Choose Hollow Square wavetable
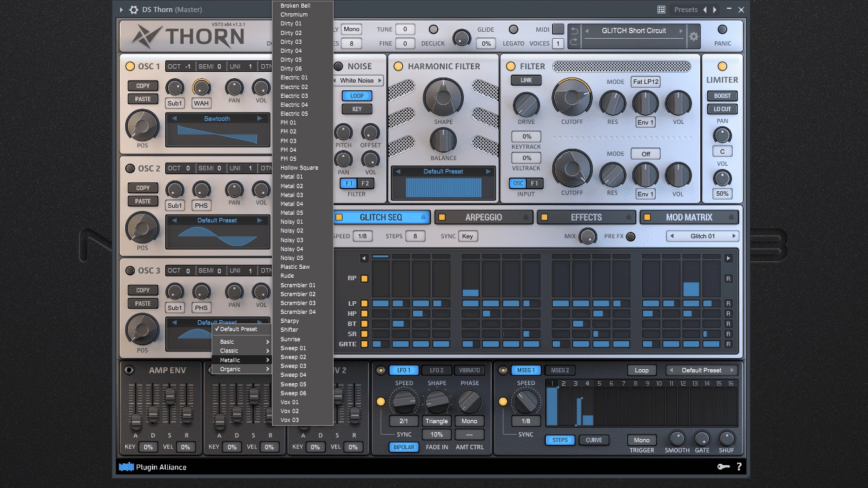868x488 pixels. pyautogui.click(x=302, y=168)
